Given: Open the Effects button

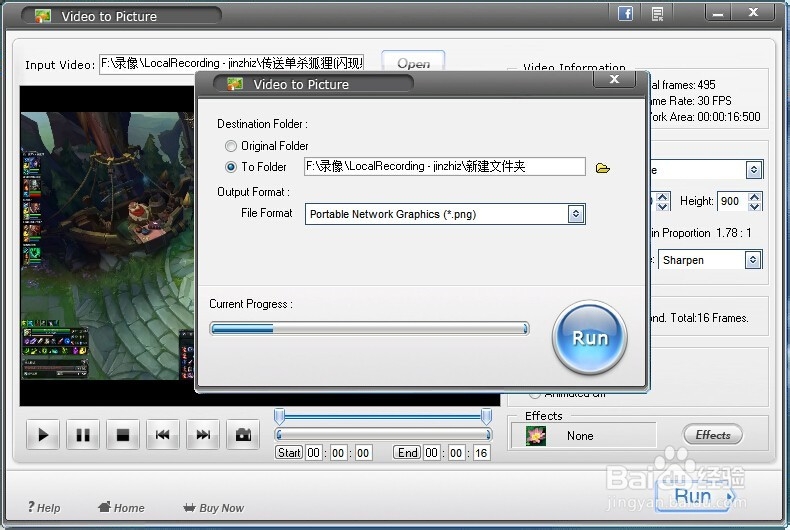Looking at the screenshot, I should pyautogui.click(x=712, y=435).
